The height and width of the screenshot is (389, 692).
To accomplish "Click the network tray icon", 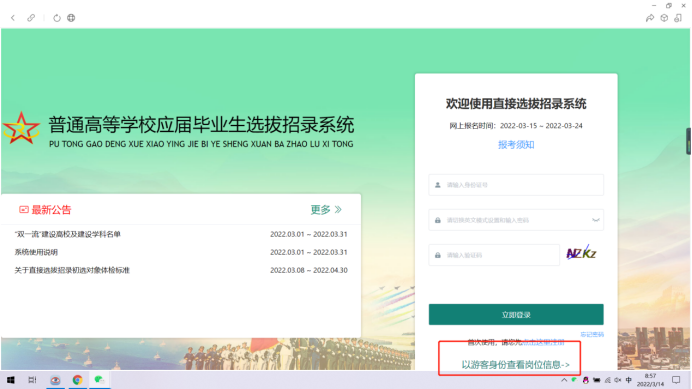I will [x=608, y=380].
